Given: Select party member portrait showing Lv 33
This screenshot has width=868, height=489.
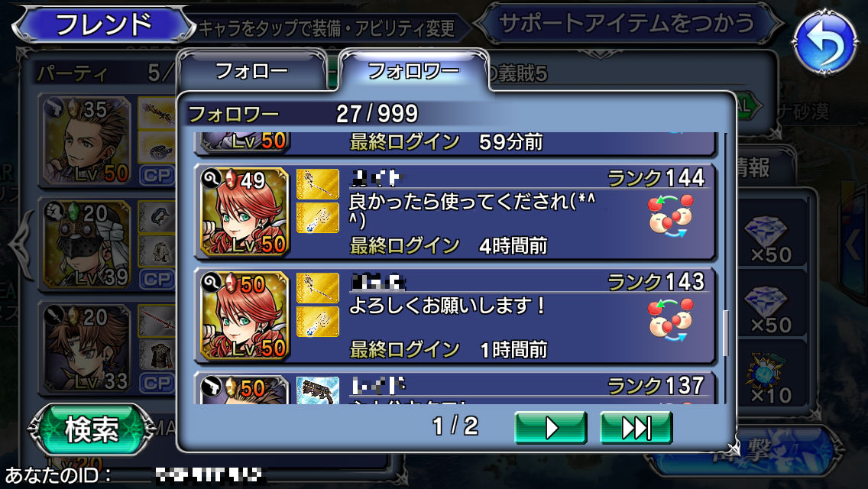Looking at the screenshot, I should click(86, 348).
